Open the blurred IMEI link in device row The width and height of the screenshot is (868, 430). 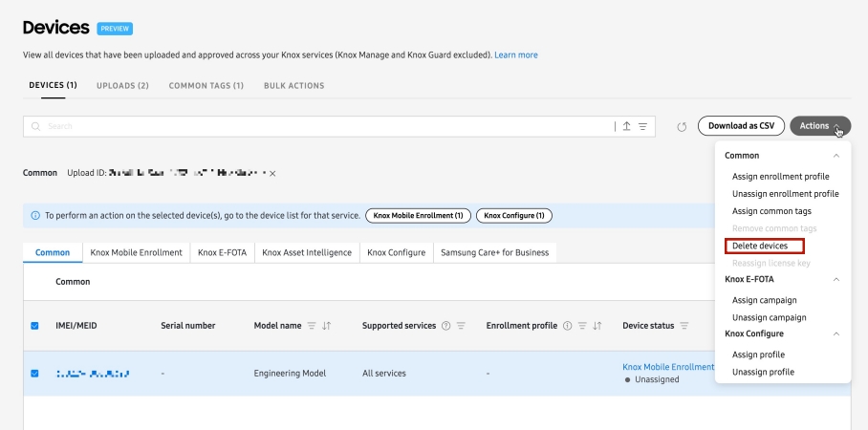[x=93, y=374]
